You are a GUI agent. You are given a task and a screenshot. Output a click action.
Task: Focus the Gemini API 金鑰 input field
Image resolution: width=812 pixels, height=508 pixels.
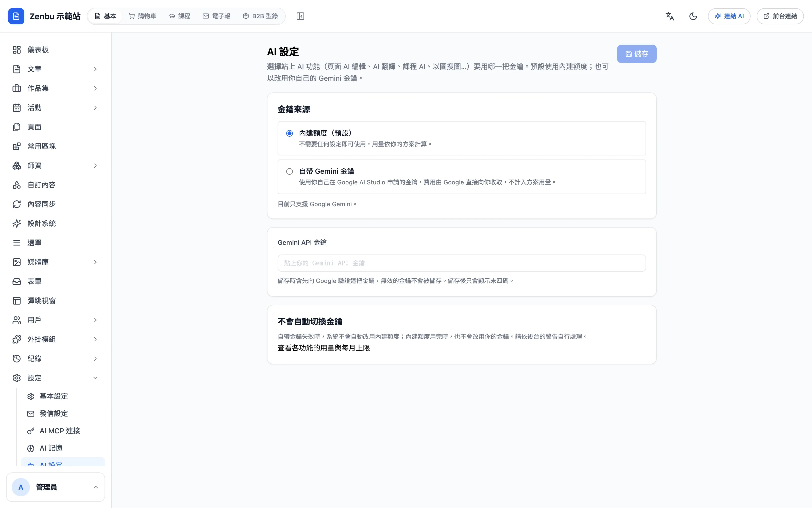coord(462,263)
